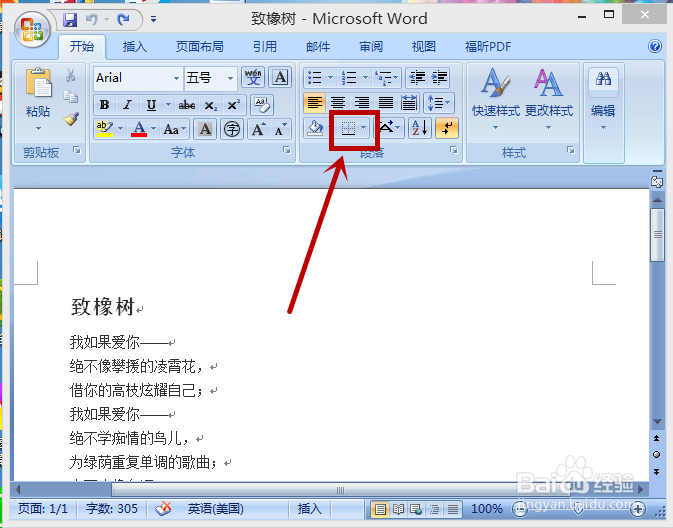Toggle underline formatting

click(x=151, y=105)
